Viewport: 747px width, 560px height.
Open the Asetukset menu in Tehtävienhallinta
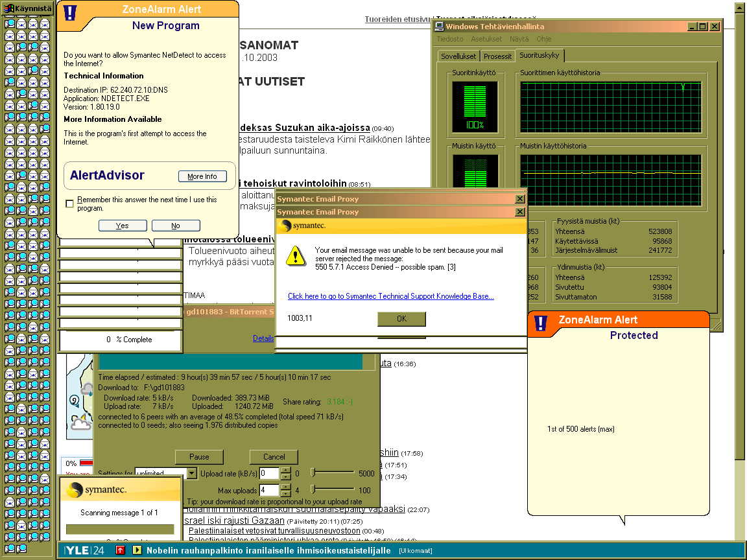486,39
